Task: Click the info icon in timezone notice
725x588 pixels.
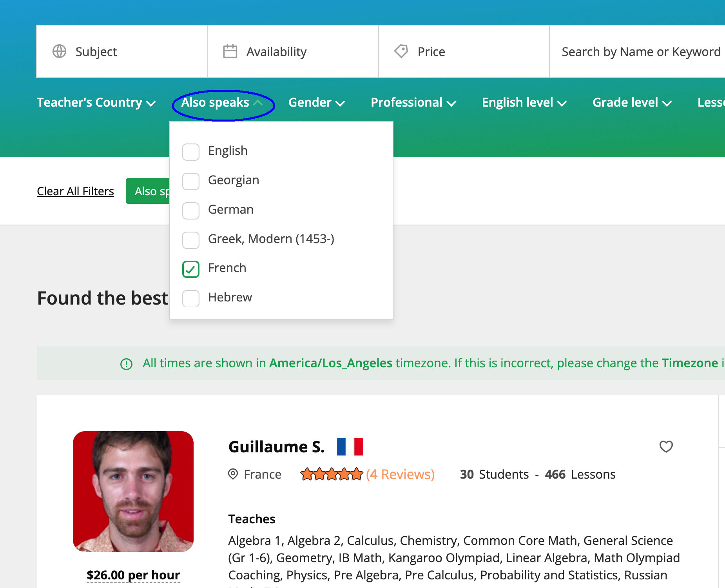Action: click(126, 364)
